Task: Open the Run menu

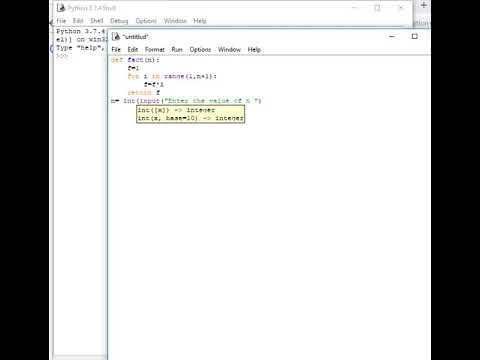Action: coord(177,49)
